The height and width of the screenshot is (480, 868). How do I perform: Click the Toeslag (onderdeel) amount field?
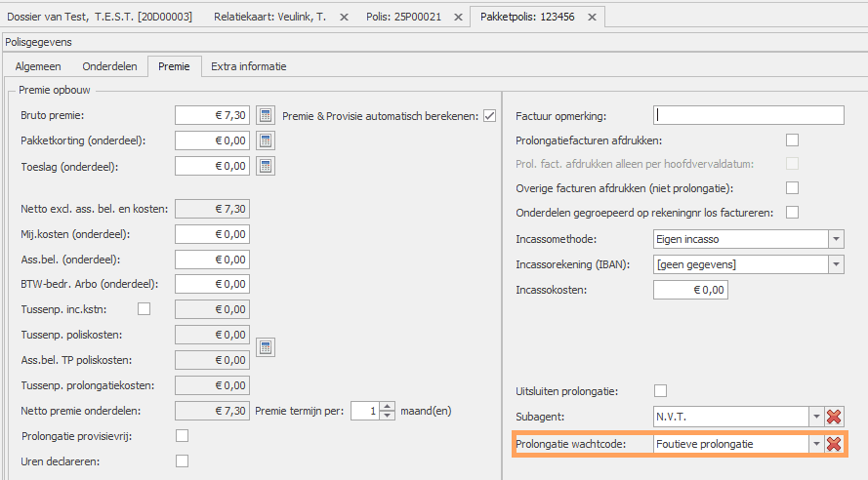[x=212, y=166]
